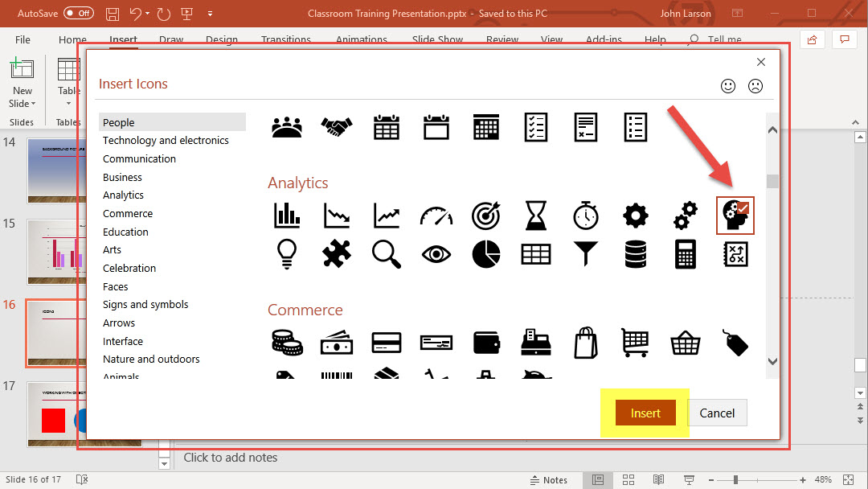Choose the shopping cart icon

(635, 343)
